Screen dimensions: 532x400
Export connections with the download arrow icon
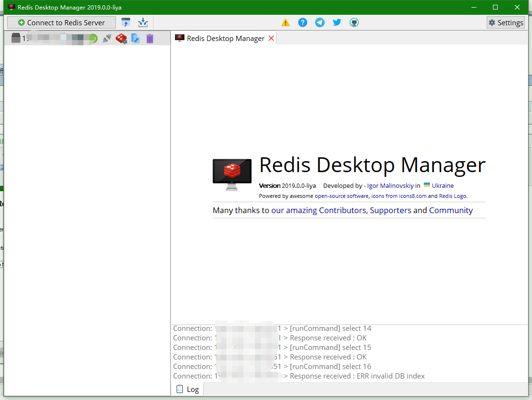tap(143, 22)
